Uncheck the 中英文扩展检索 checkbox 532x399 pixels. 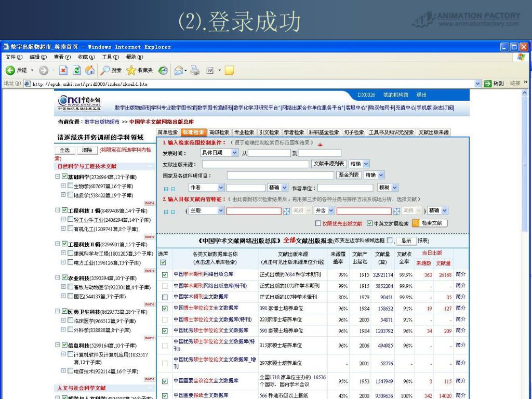coord(369,223)
